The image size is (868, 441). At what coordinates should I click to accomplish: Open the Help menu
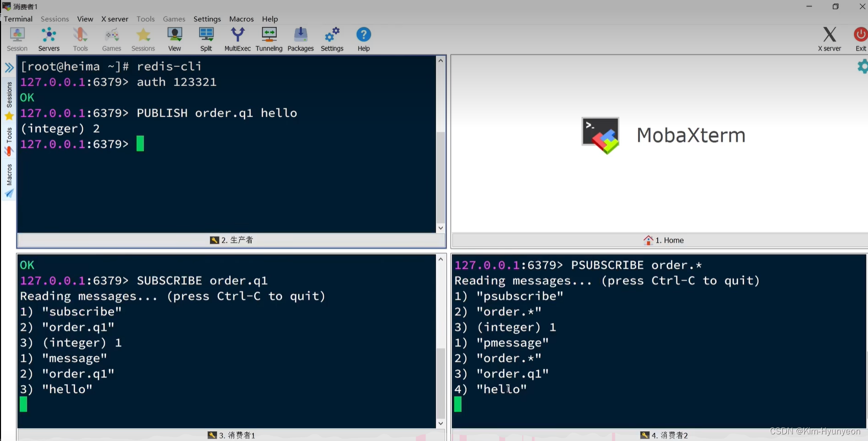270,19
